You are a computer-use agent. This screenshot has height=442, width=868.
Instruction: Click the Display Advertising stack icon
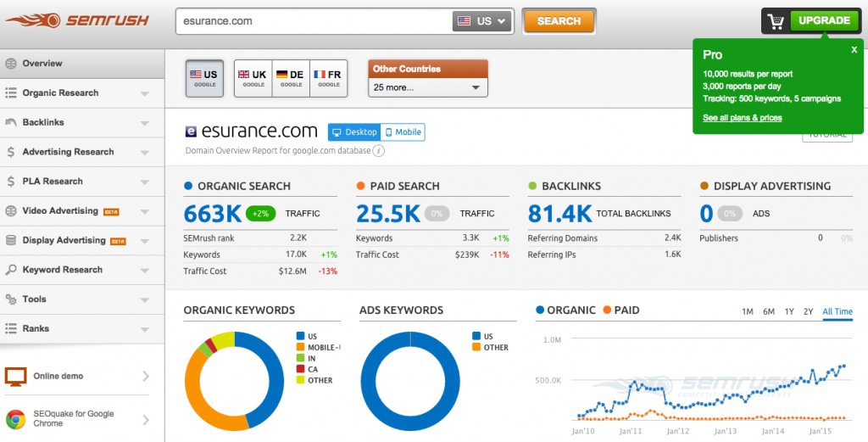[10, 240]
